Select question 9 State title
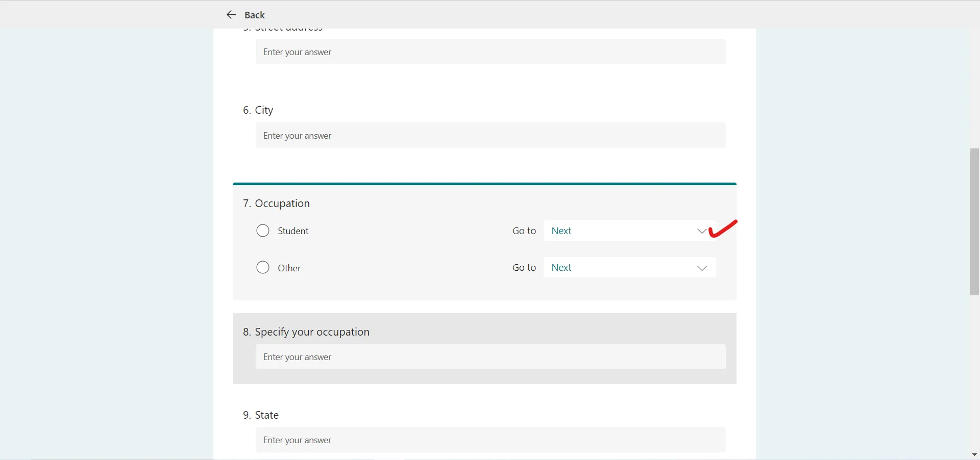 tap(266, 415)
